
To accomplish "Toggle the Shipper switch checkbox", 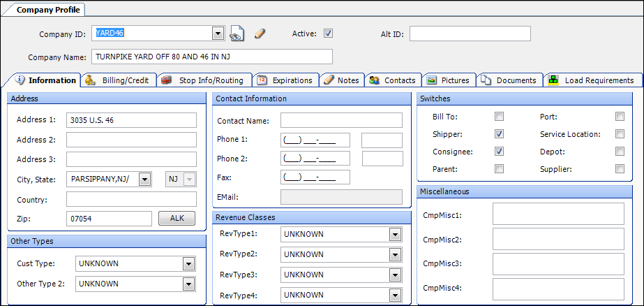I will pyautogui.click(x=499, y=133).
